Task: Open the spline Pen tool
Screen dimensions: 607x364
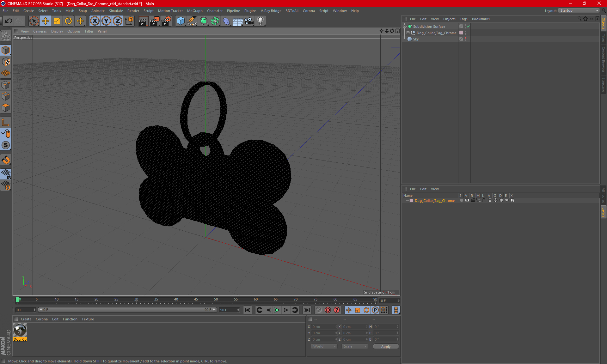Action: coord(192,21)
